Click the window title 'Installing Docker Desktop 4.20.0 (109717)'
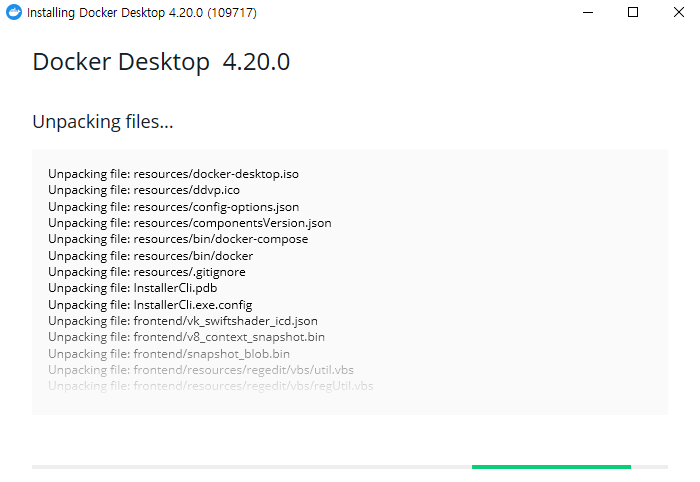 coord(142,12)
